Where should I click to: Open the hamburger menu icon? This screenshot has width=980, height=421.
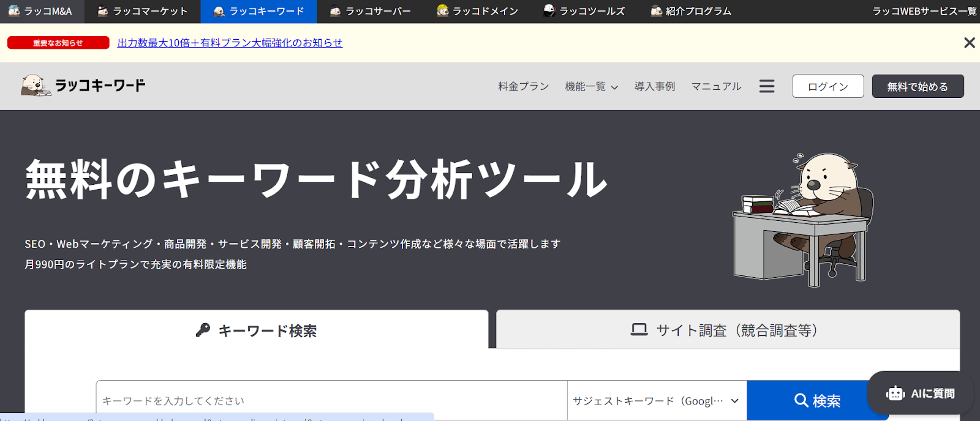(767, 86)
